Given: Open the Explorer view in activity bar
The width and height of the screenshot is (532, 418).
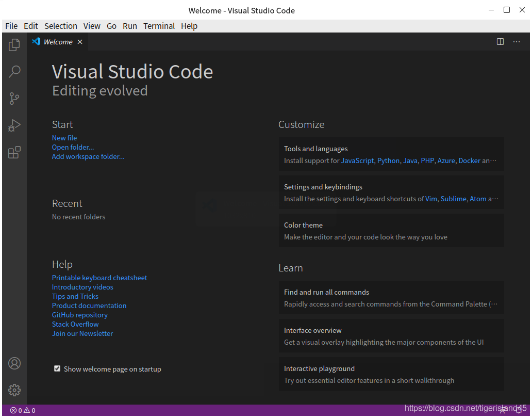Looking at the screenshot, I should click(x=14, y=45).
